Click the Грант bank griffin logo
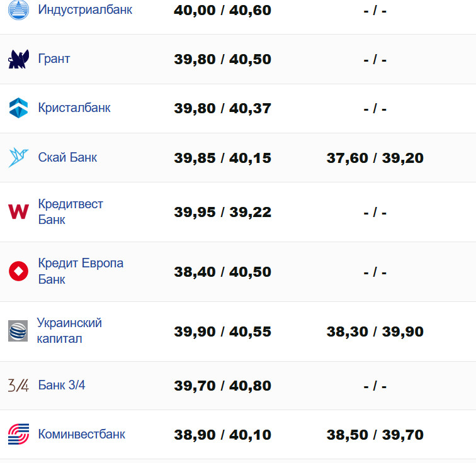 pyautogui.click(x=18, y=59)
